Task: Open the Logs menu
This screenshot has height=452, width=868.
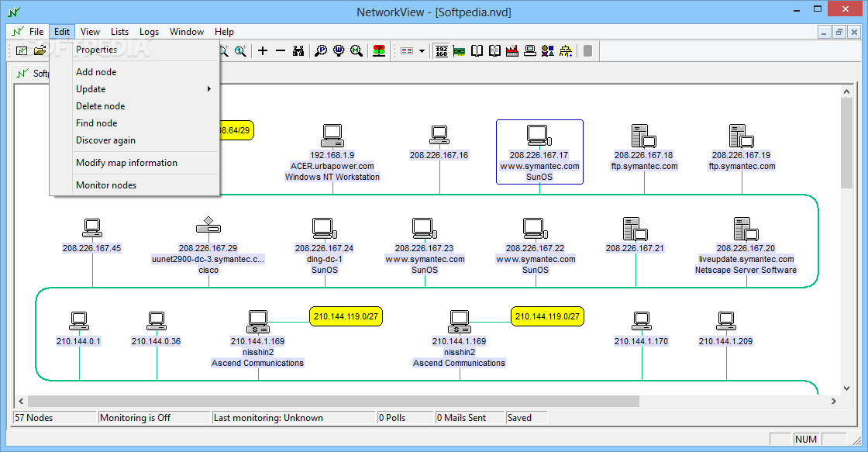Action: coord(149,32)
